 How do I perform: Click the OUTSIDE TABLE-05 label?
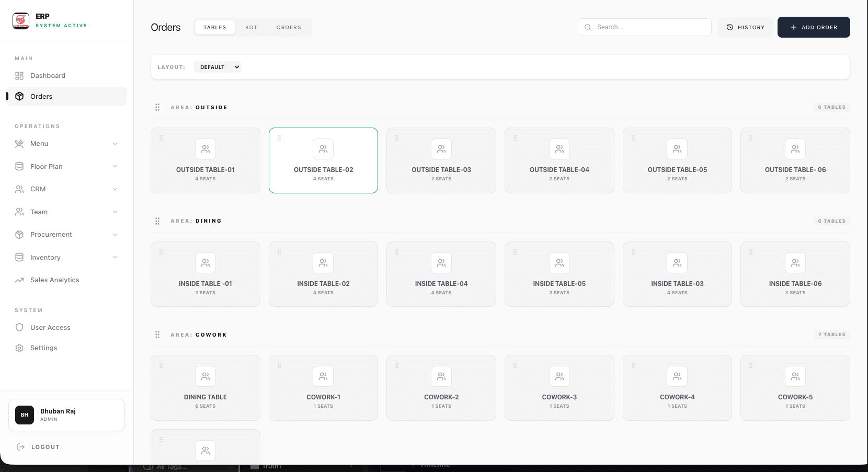click(677, 170)
